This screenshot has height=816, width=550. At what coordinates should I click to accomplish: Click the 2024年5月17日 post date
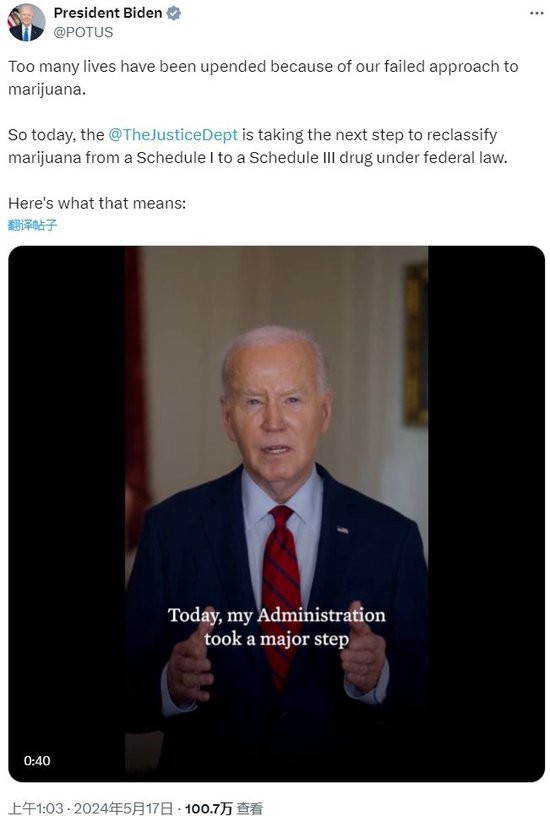tap(123, 808)
